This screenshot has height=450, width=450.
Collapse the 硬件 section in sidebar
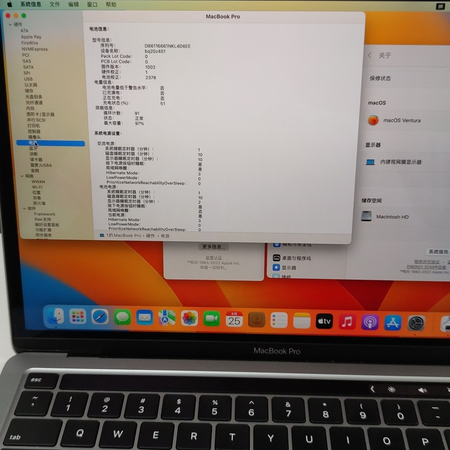pos(10,25)
